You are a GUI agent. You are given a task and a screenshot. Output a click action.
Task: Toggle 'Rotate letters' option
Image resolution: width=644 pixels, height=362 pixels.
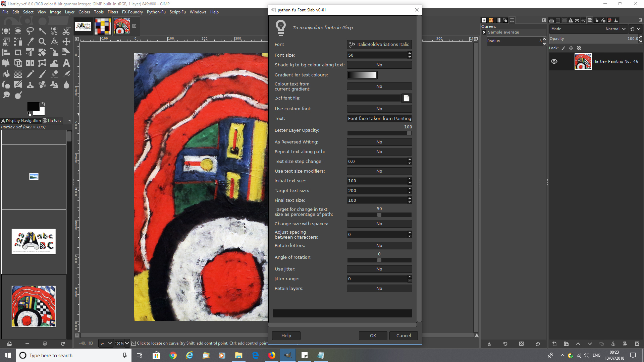click(x=379, y=246)
